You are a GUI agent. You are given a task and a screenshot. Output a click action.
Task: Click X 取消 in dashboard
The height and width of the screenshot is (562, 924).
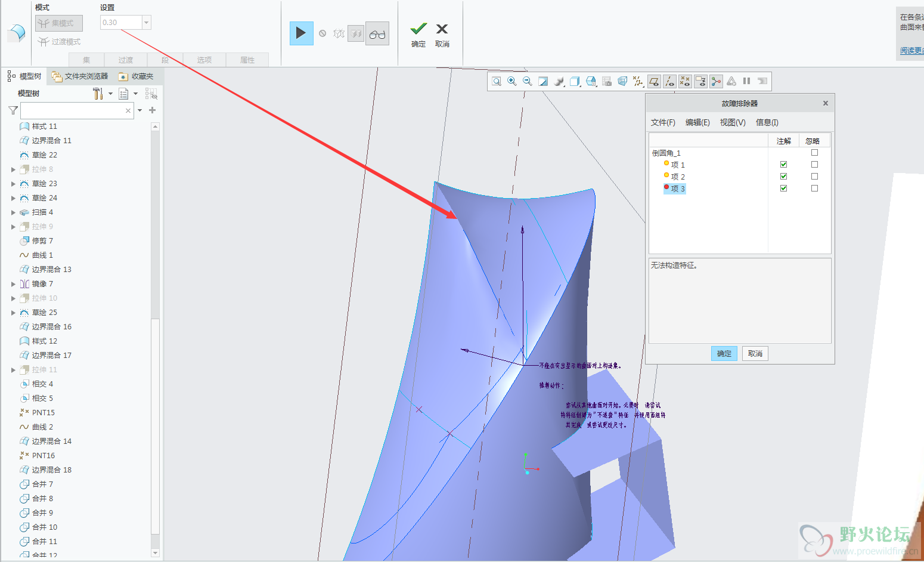pos(442,35)
